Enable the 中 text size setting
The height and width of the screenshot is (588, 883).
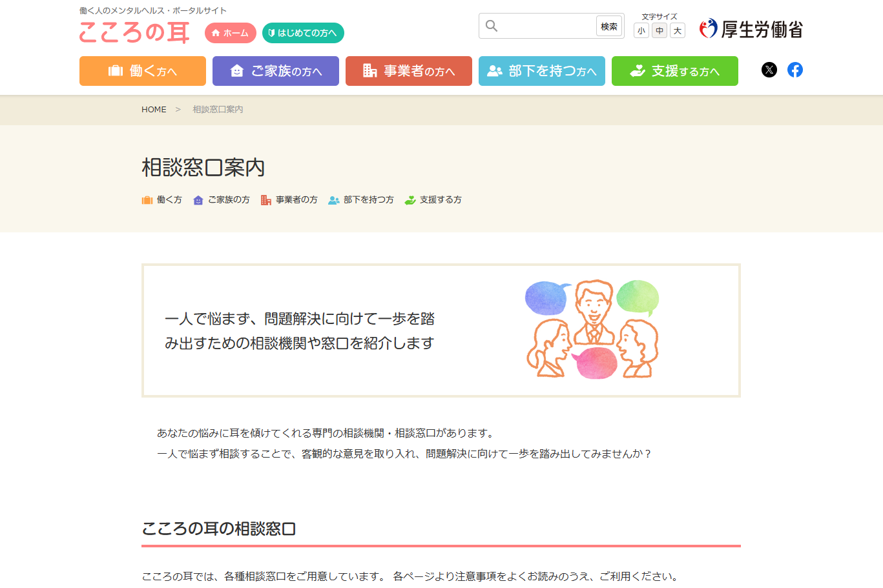click(660, 30)
